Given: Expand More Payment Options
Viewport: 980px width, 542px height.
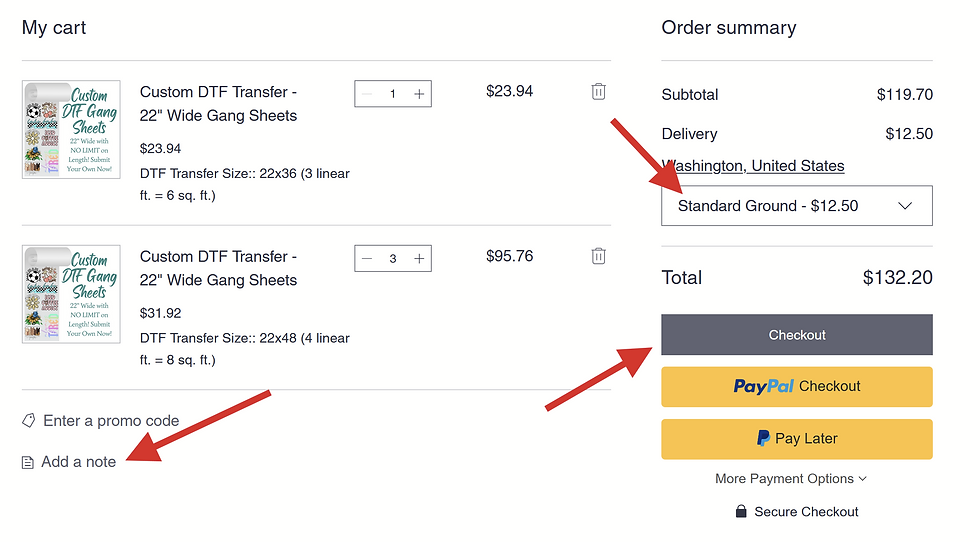Looking at the screenshot, I should (x=791, y=478).
